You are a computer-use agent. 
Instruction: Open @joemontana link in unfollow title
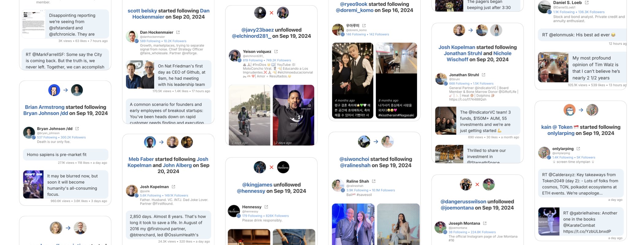[x=457, y=208]
